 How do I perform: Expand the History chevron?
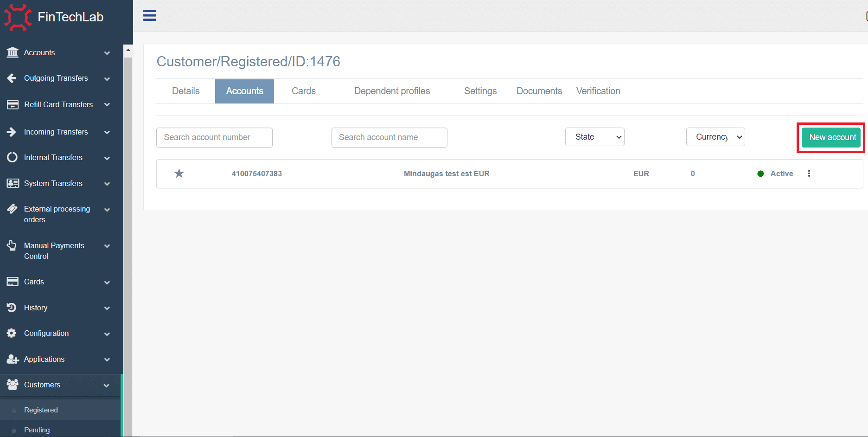(x=107, y=308)
